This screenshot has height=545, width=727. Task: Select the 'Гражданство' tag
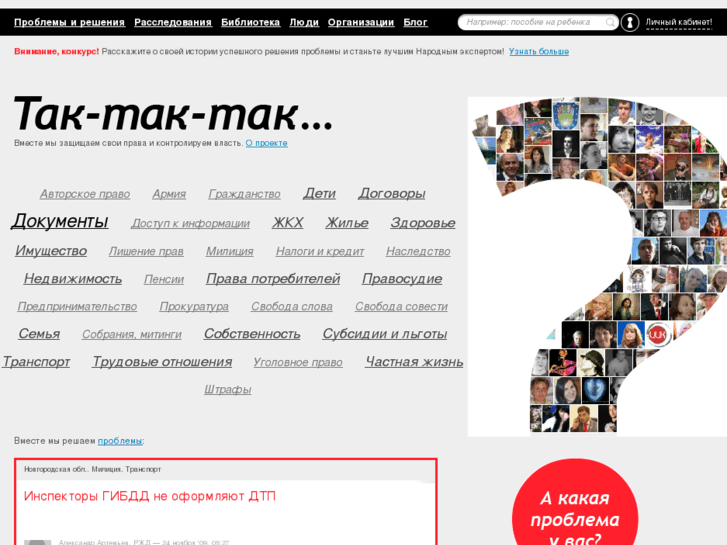click(244, 194)
